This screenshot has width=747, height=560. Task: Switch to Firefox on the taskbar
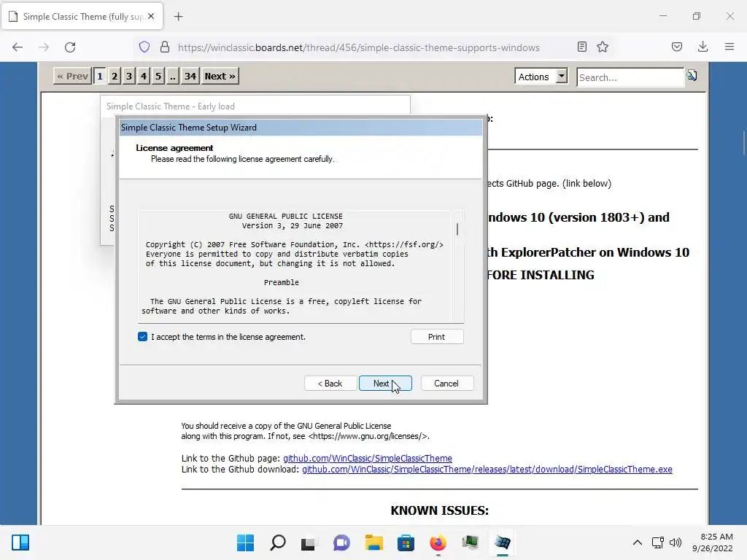[x=438, y=542]
